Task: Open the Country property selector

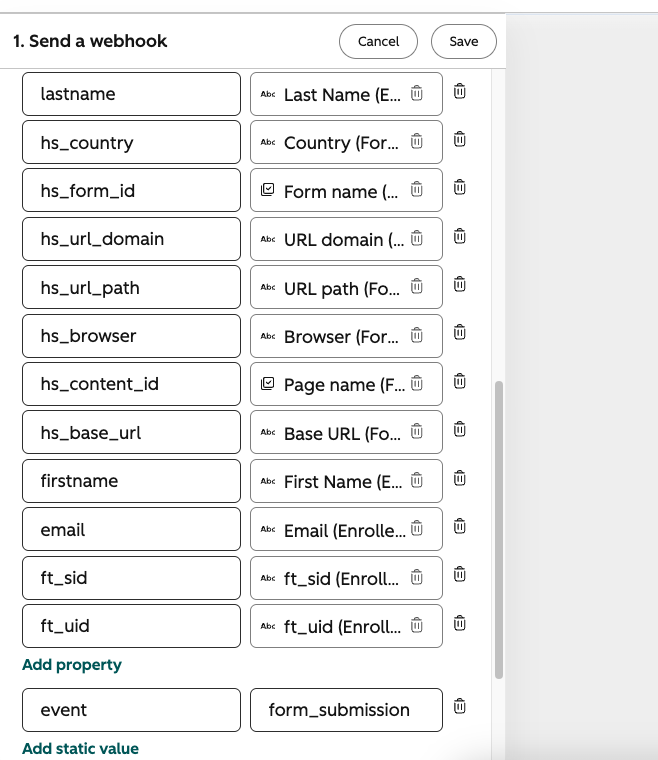Action: (x=346, y=142)
